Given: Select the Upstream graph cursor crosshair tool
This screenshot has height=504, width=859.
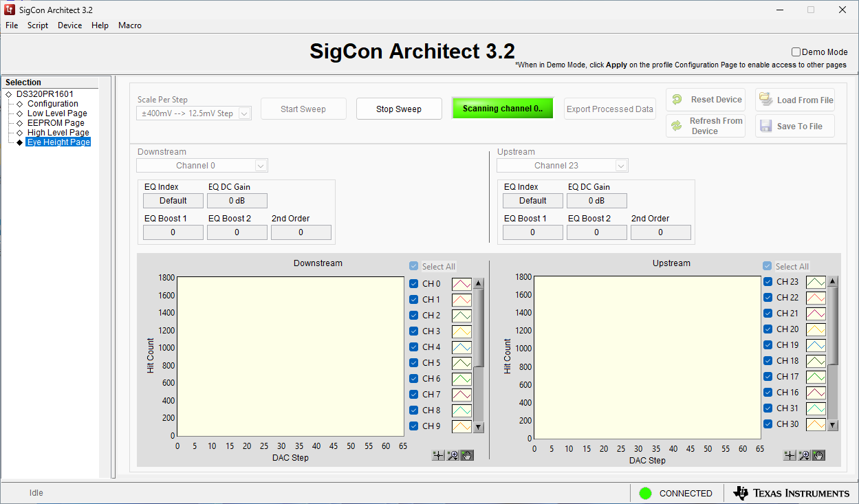Looking at the screenshot, I should [x=790, y=455].
